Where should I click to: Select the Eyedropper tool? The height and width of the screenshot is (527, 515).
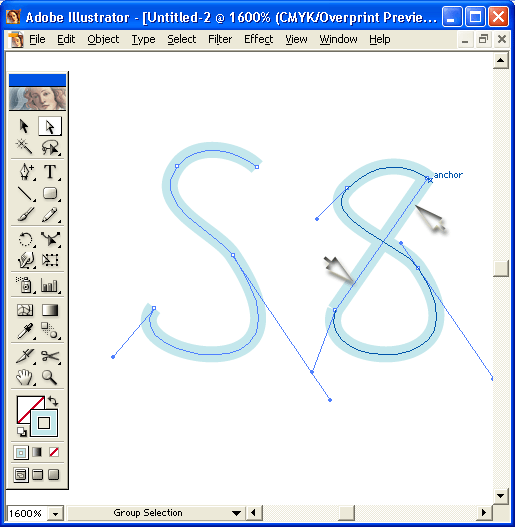pos(25,331)
